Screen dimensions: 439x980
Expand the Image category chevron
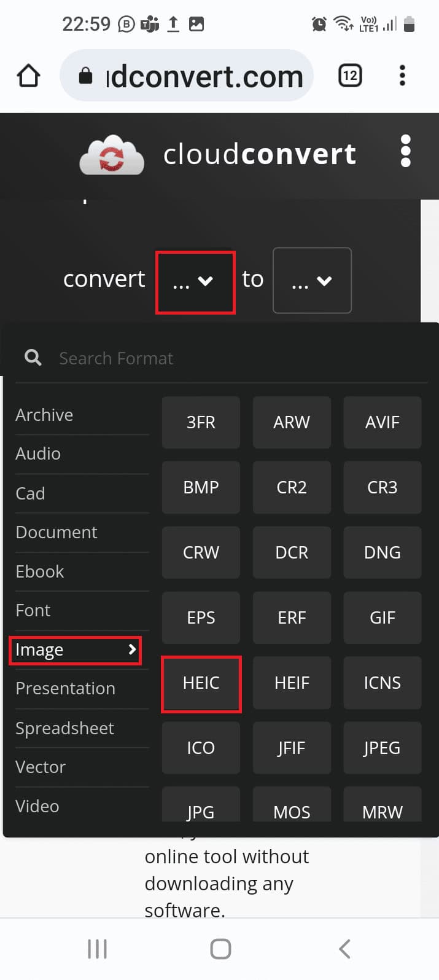tap(131, 649)
